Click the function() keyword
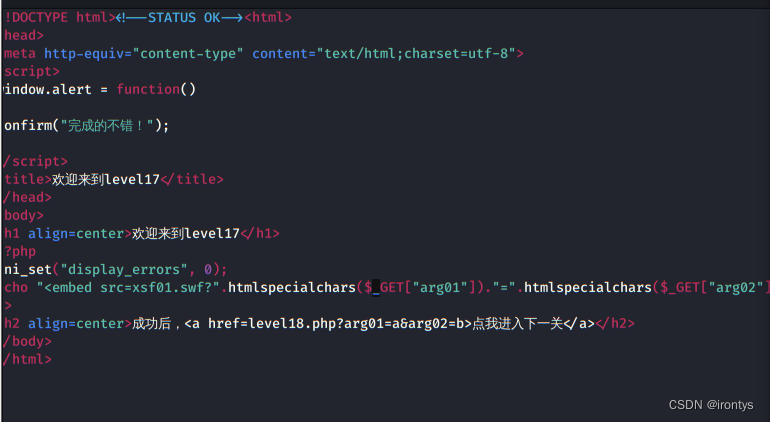The width and height of the screenshot is (770, 422). [156, 89]
